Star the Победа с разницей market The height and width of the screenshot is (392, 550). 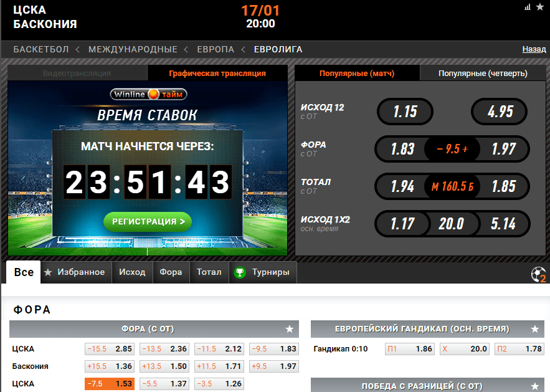coord(535,386)
